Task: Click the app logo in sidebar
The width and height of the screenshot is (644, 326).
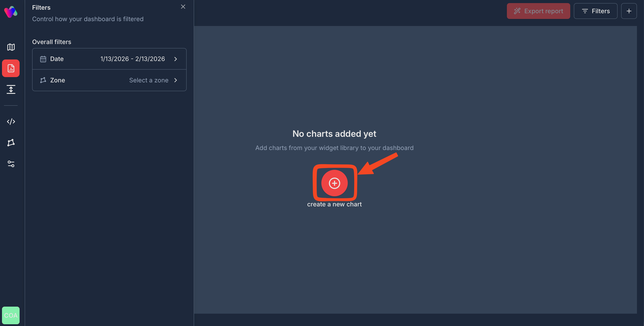Action: (x=11, y=12)
